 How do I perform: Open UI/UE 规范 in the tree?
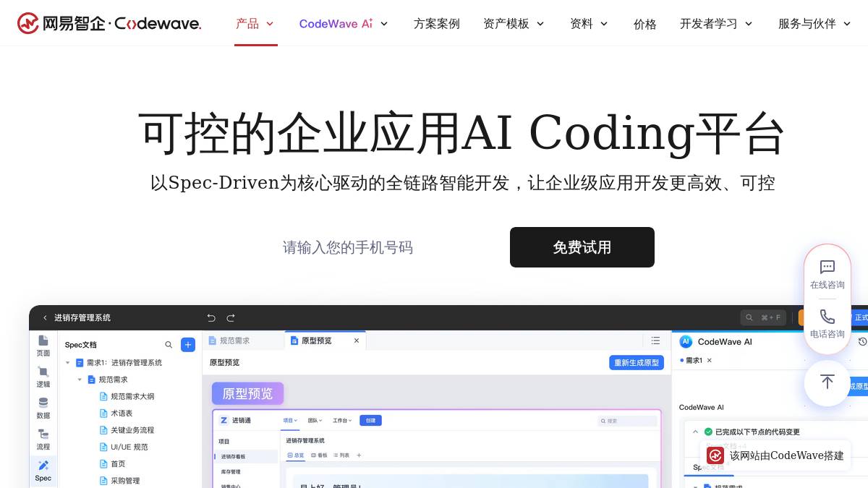(129, 447)
